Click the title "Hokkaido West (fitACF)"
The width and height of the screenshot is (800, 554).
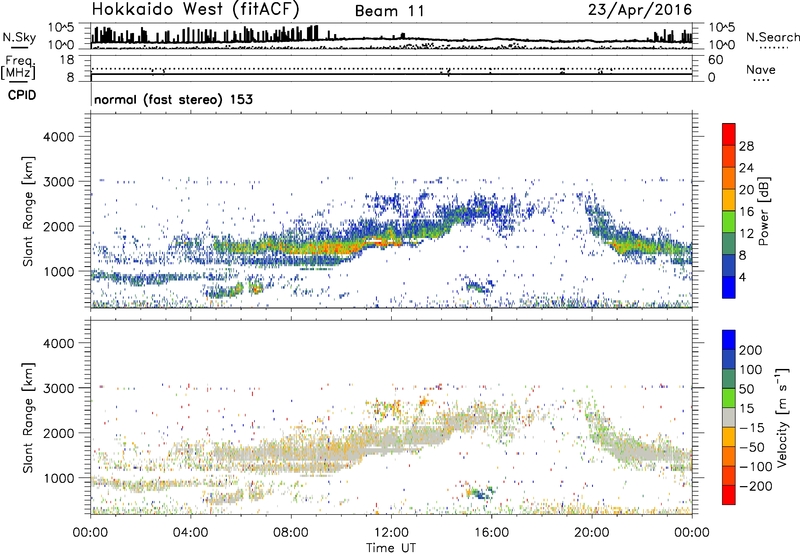196,9
